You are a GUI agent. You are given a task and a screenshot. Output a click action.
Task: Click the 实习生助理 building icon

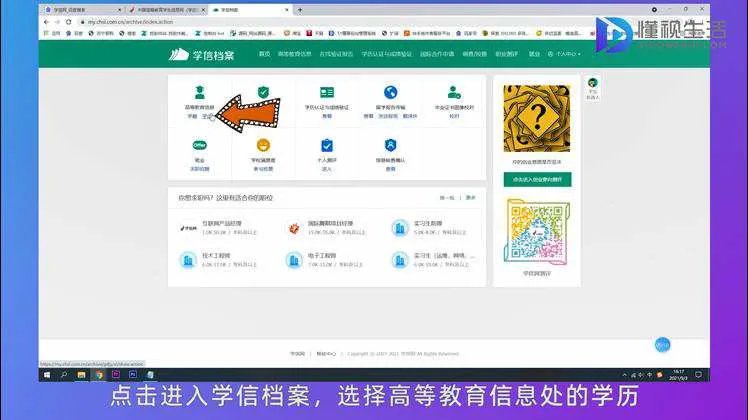(x=400, y=228)
